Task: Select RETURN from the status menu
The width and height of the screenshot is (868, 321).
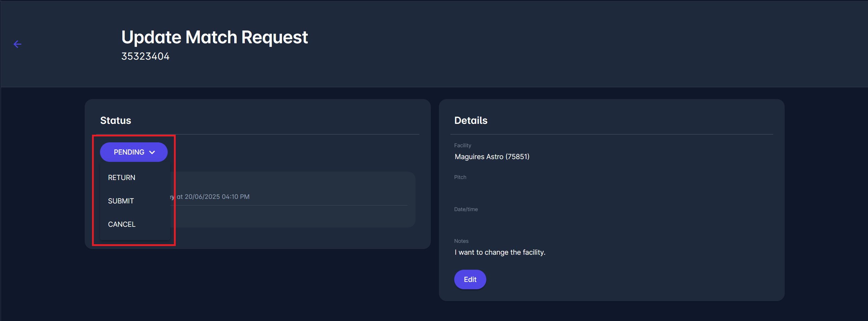Action: (x=121, y=177)
